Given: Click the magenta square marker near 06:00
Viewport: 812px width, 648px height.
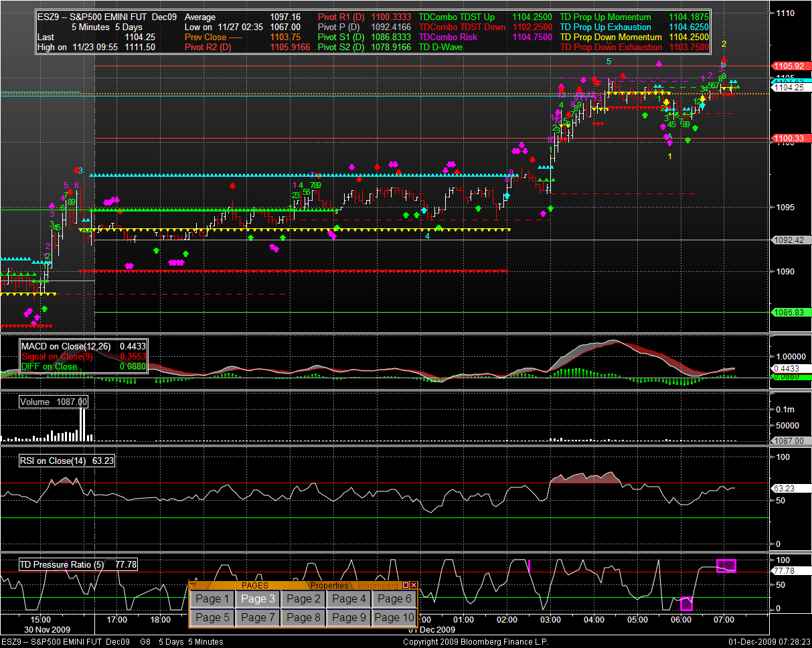Looking at the screenshot, I should coord(686,604).
